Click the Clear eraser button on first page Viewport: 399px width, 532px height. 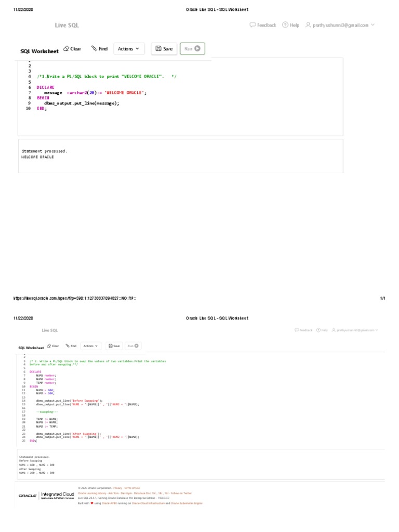pyautogui.click(x=72, y=48)
